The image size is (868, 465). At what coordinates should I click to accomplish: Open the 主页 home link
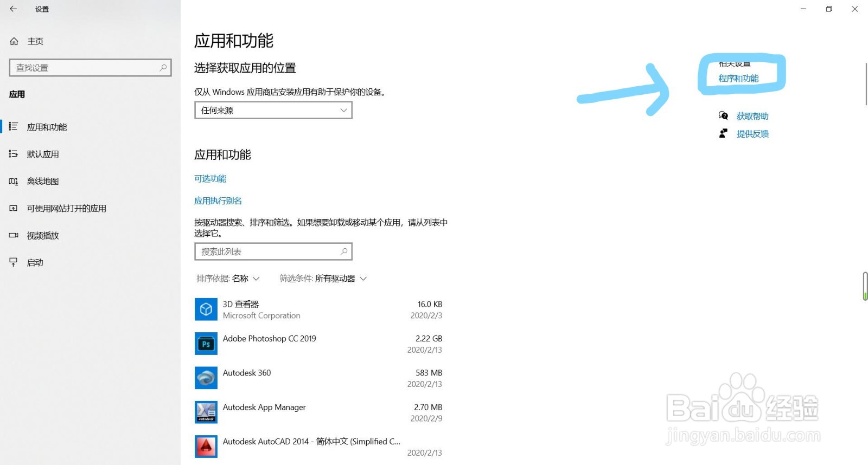pyautogui.click(x=35, y=41)
